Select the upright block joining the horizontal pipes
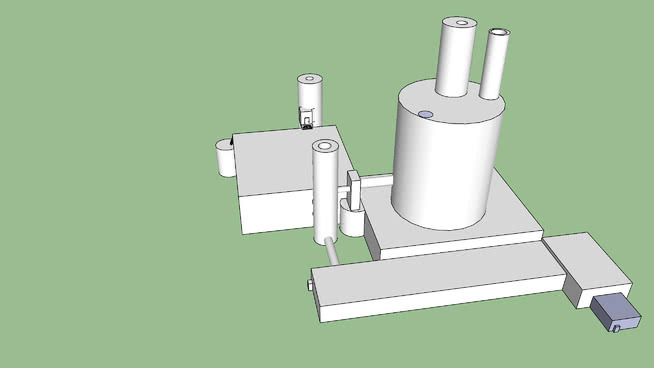 (354, 190)
